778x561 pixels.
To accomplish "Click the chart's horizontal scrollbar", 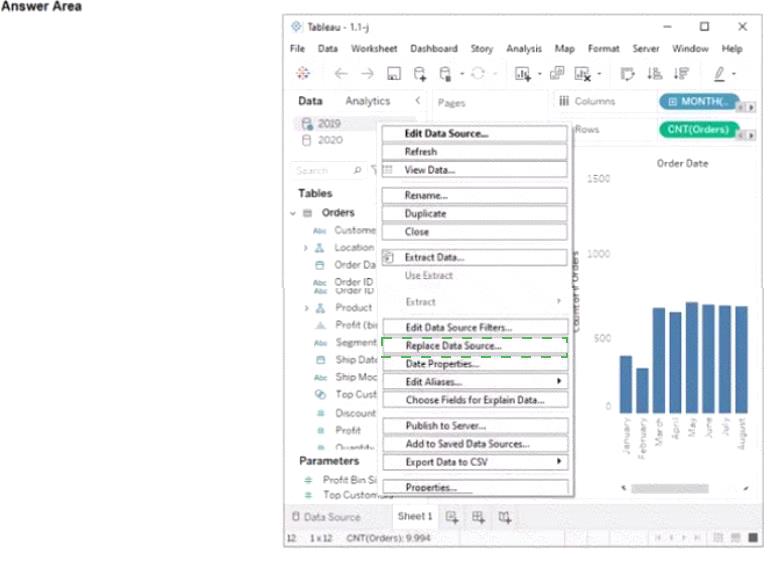I will click(670, 489).
